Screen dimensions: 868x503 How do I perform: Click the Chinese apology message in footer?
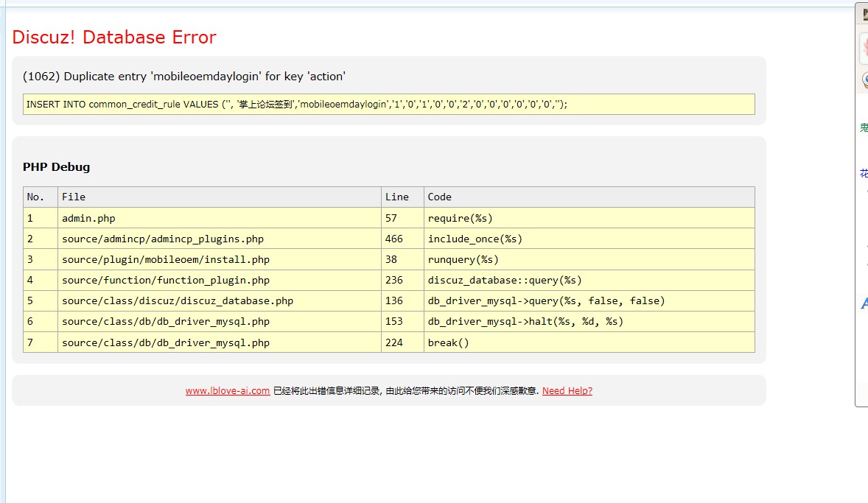pos(406,390)
